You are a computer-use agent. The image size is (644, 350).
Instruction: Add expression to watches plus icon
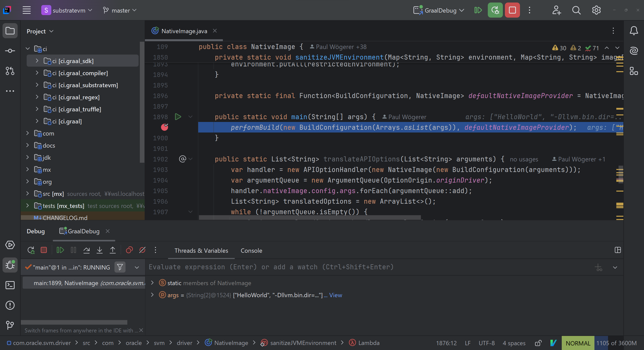tap(599, 267)
